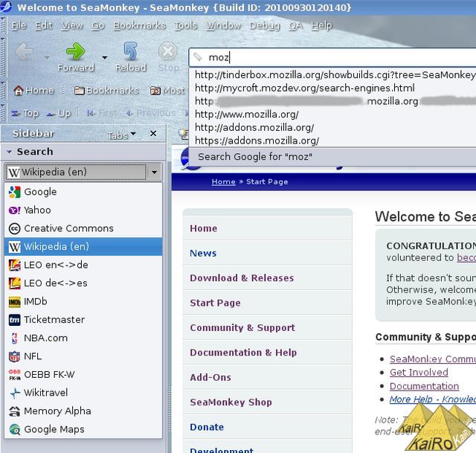Close the Sidebar panel
Screen dimensions: 476x453
point(153,133)
